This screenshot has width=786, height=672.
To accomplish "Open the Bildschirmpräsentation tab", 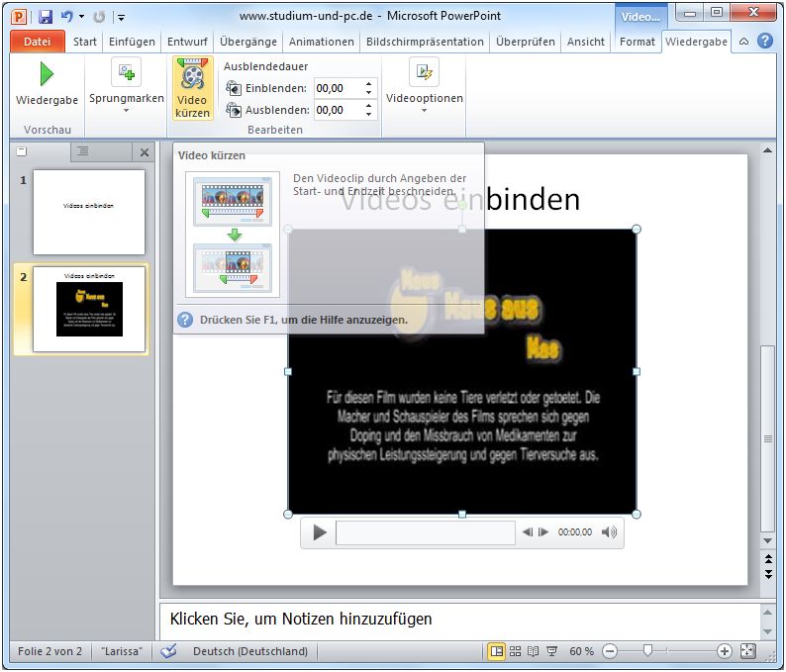I will point(425,42).
